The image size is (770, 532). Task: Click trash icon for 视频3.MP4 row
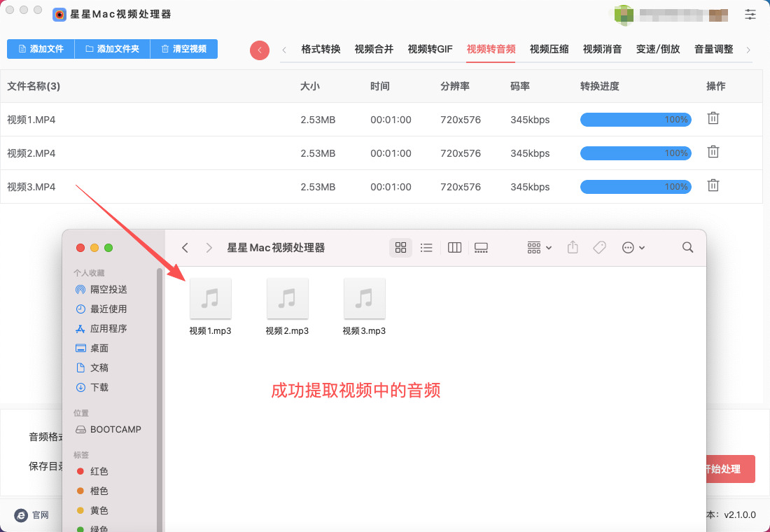click(713, 185)
